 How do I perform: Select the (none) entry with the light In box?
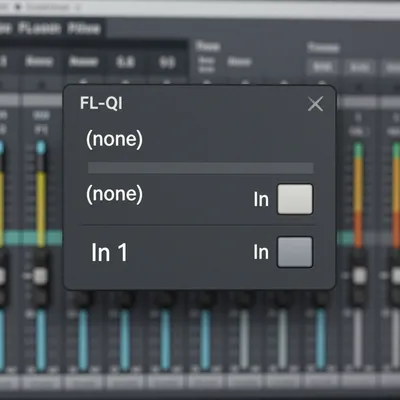click(114, 194)
